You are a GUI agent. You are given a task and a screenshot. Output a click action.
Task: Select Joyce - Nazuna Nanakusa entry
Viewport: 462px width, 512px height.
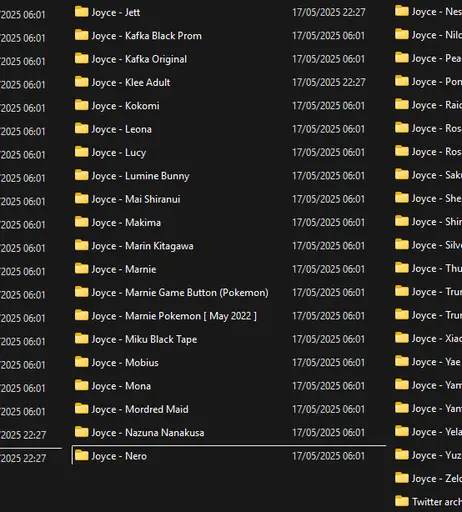[x=148, y=433]
